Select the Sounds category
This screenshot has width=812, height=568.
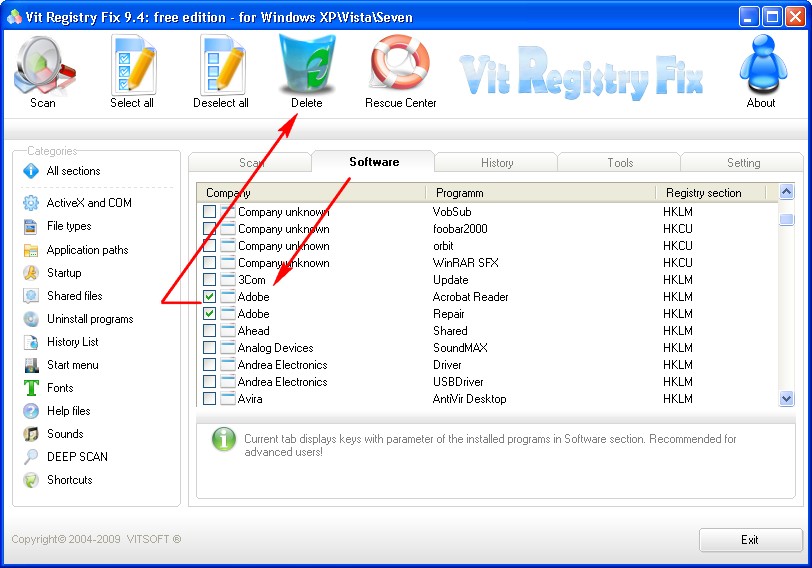coord(53,434)
